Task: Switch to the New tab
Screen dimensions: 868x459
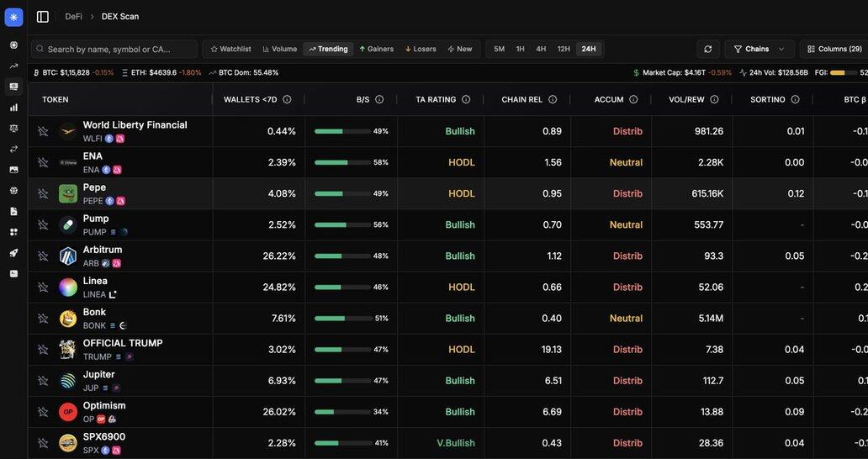Action: (x=460, y=50)
